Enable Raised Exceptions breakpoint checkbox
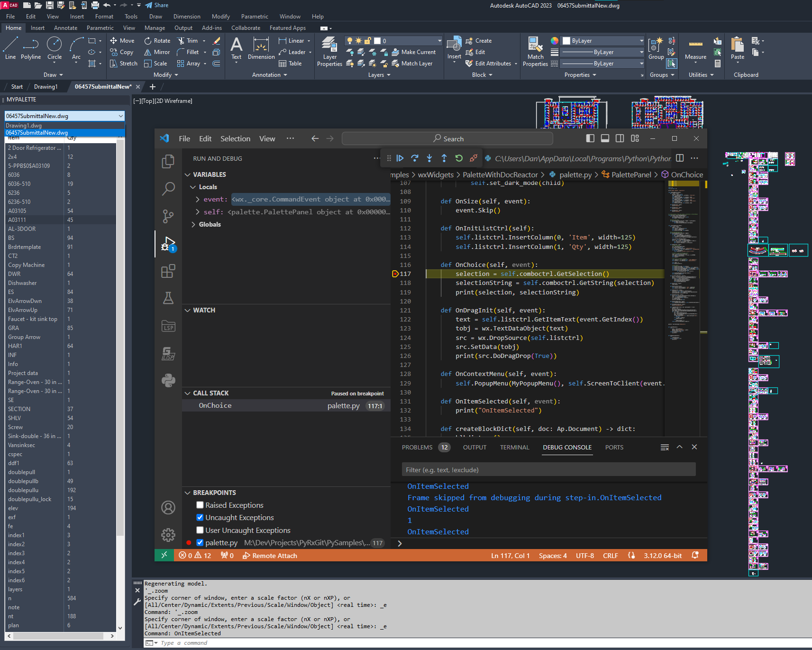This screenshot has width=812, height=650. (x=200, y=505)
